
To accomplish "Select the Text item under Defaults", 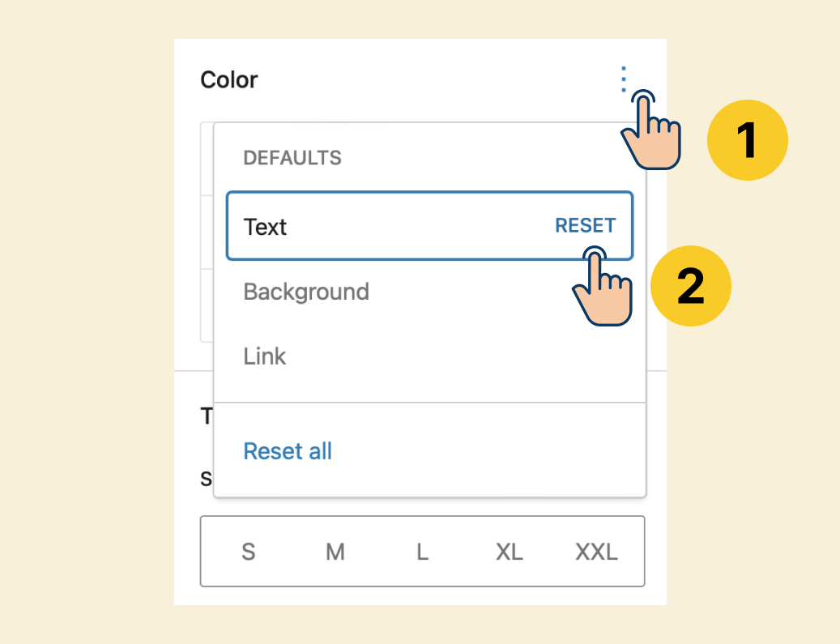I will point(429,225).
